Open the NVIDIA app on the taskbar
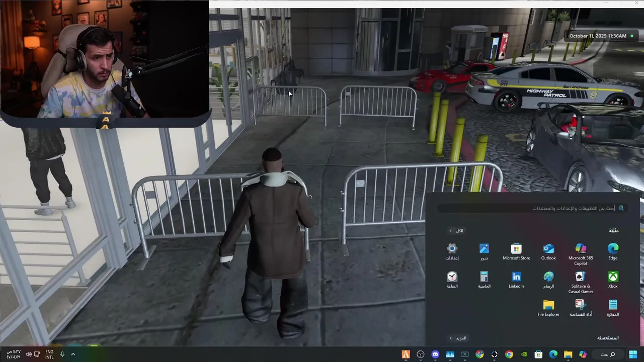Viewport: 644px width, 362px height. pos(524,354)
